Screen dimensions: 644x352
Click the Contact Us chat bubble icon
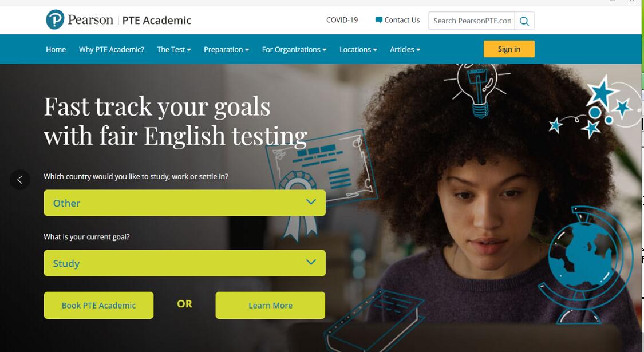(379, 19)
